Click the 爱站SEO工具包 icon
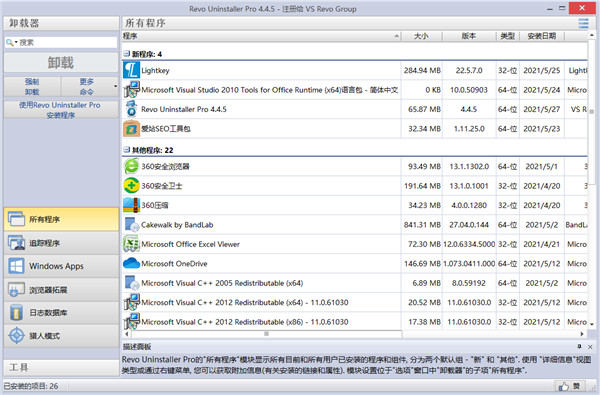600x395 pixels. click(131, 129)
